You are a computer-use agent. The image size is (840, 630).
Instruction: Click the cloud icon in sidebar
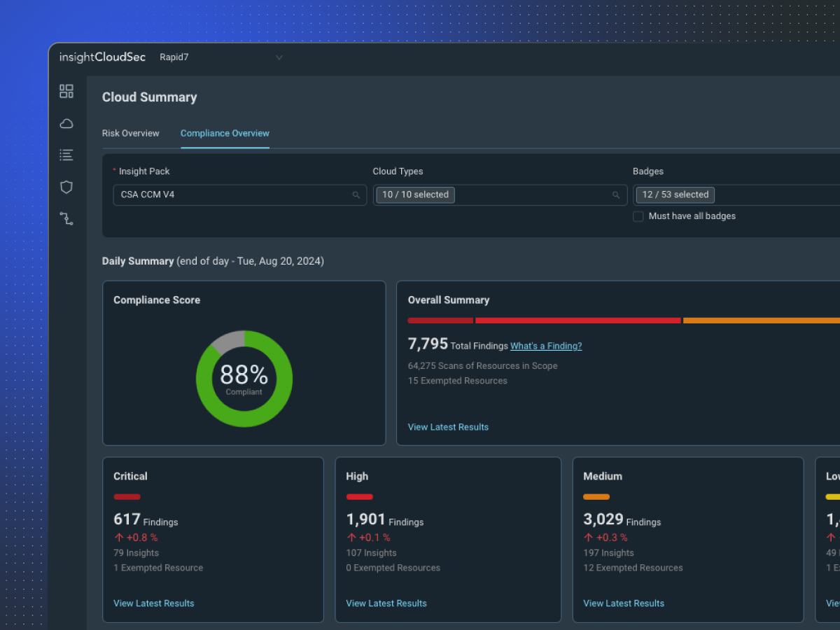(66, 124)
